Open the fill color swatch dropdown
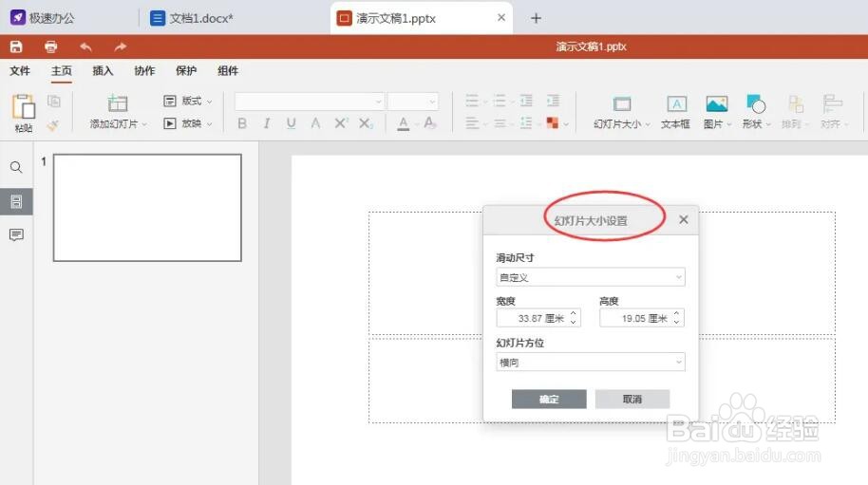868x485 pixels. point(566,124)
